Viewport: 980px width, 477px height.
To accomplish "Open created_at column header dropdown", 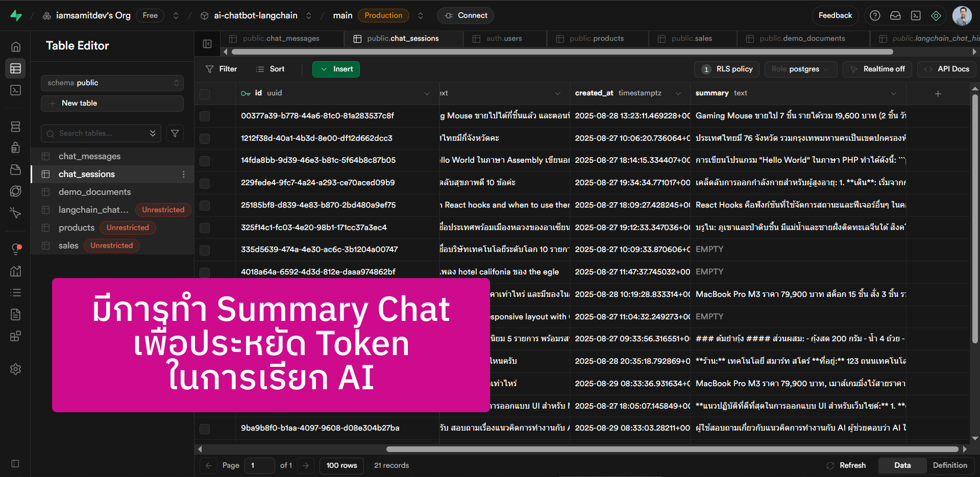I will pos(678,93).
